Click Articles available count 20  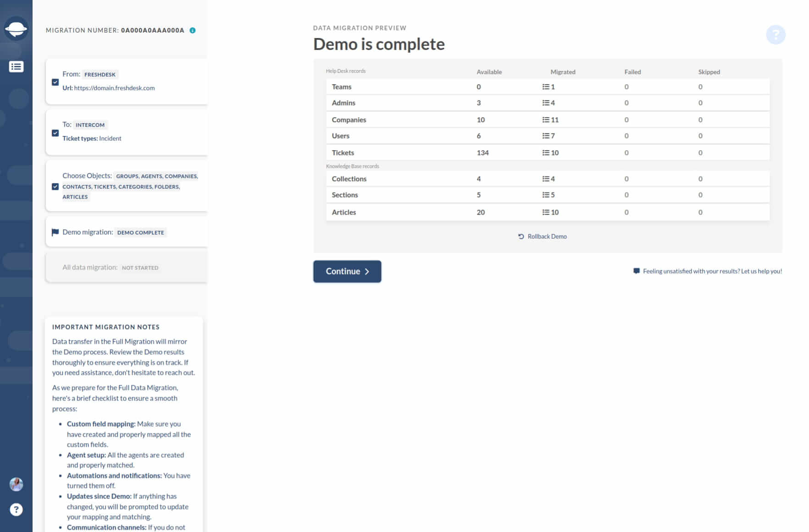[481, 212]
